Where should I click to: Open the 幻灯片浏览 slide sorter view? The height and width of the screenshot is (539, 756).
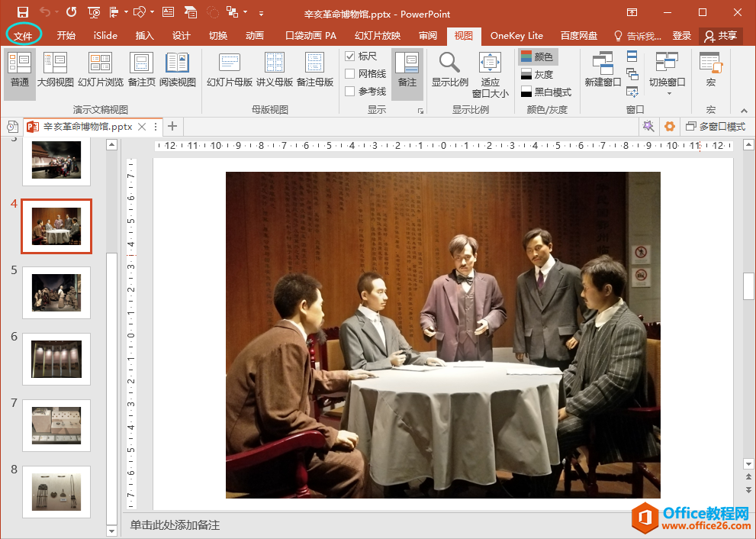tap(100, 70)
